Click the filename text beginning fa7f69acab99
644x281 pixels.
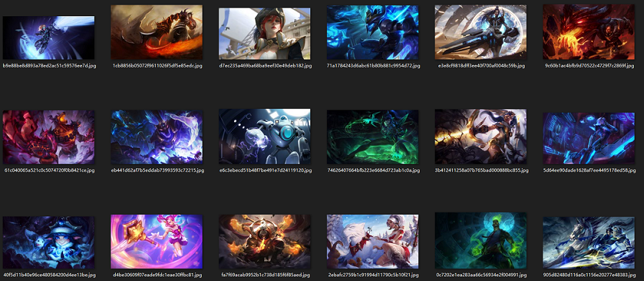tap(265, 275)
